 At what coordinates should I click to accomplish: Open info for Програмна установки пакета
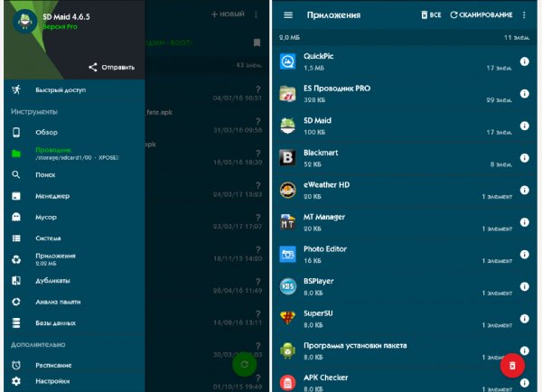pyautogui.click(x=524, y=350)
